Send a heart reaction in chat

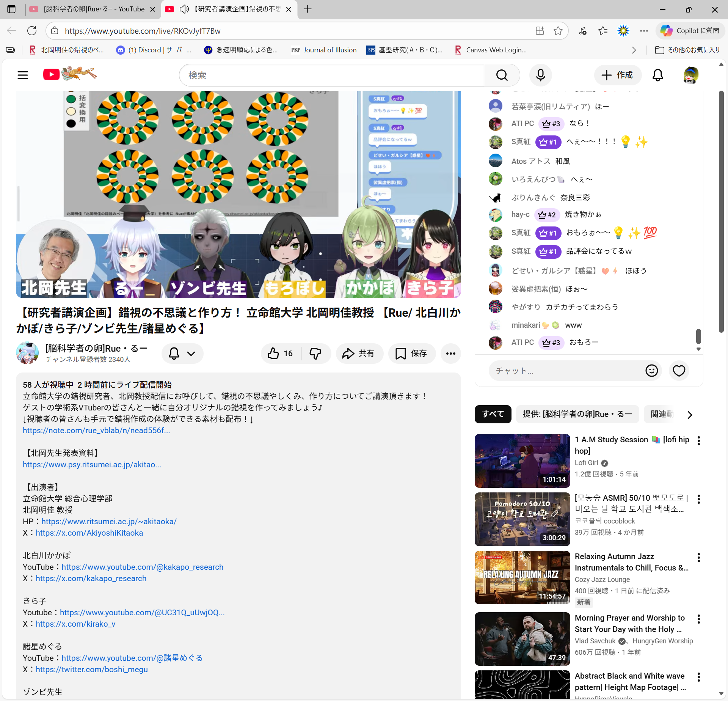[x=679, y=371]
